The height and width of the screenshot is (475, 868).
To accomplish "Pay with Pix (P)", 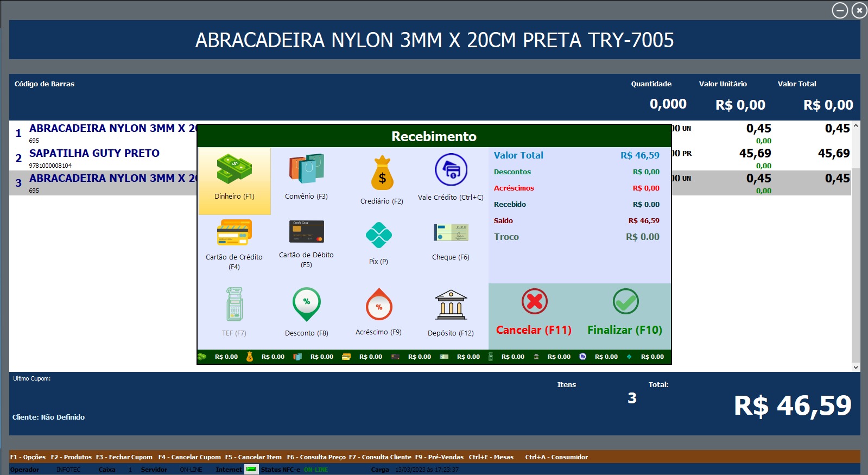I will [x=379, y=243].
